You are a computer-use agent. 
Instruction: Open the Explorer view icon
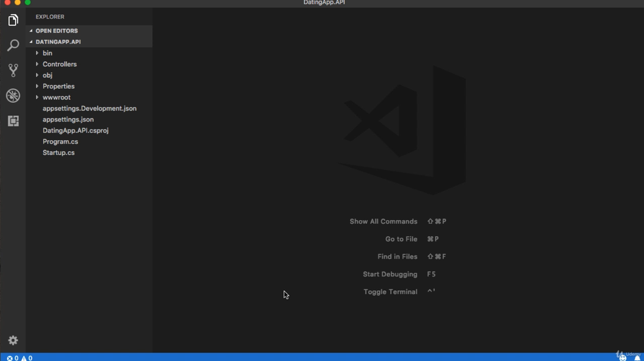(13, 20)
